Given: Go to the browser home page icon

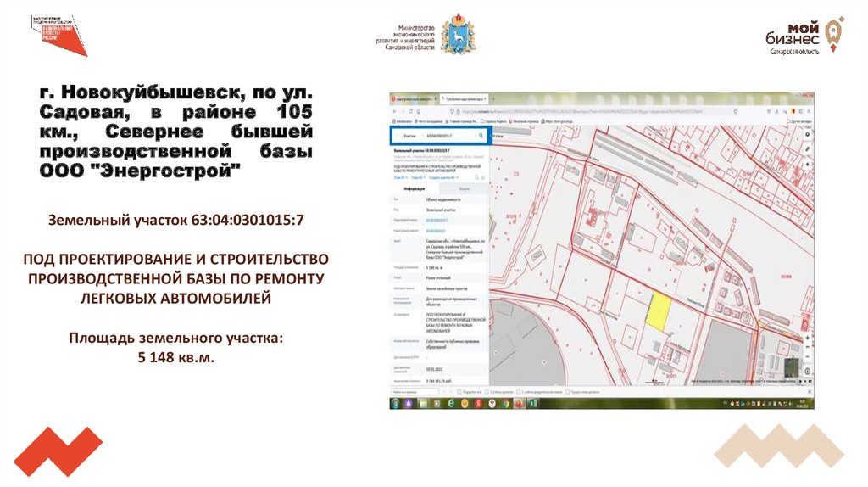Looking at the screenshot, I should pyautogui.click(x=419, y=111).
